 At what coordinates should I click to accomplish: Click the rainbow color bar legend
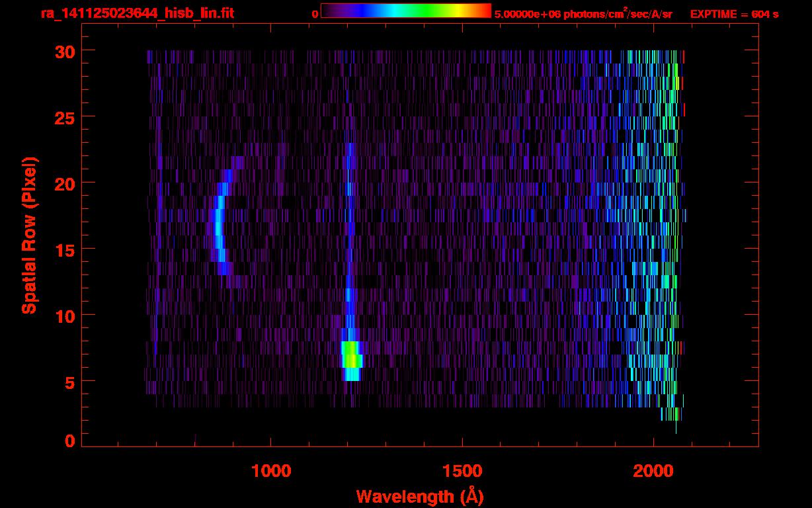point(406,11)
